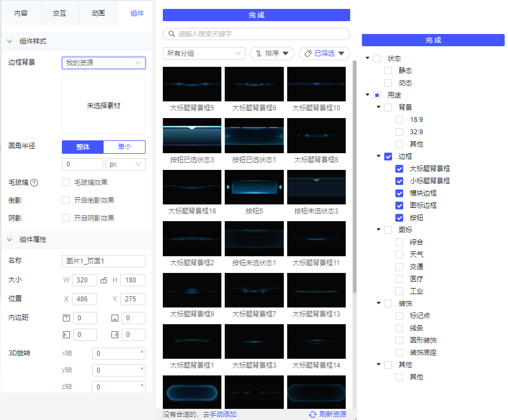Click the 刷新资源 link
Image resolution: width=508 pixels, height=420 pixels.
[333, 414]
